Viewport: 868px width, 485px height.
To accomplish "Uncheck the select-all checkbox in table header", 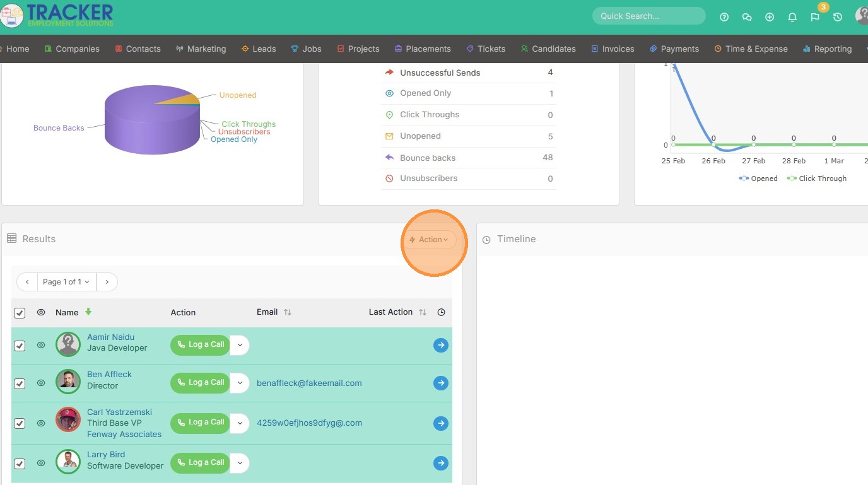I will [x=20, y=313].
